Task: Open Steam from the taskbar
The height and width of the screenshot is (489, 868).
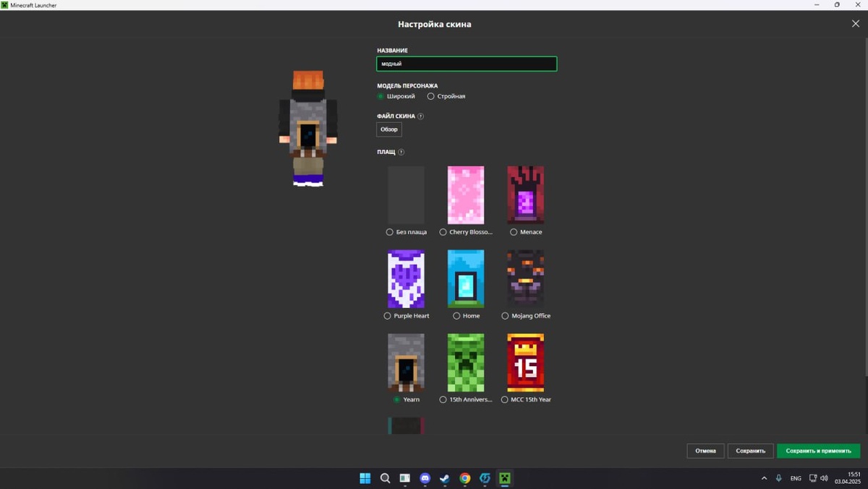Action: pyautogui.click(x=445, y=478)
